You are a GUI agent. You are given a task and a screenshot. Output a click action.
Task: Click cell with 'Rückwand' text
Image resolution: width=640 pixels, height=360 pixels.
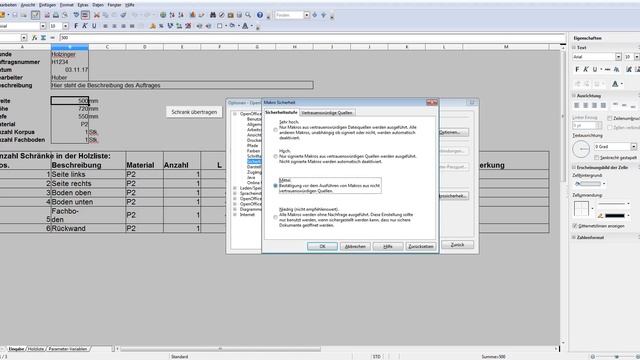88,228
